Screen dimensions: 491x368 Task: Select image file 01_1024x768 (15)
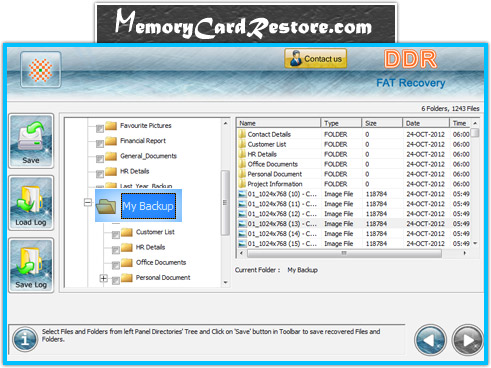(354, 243)
